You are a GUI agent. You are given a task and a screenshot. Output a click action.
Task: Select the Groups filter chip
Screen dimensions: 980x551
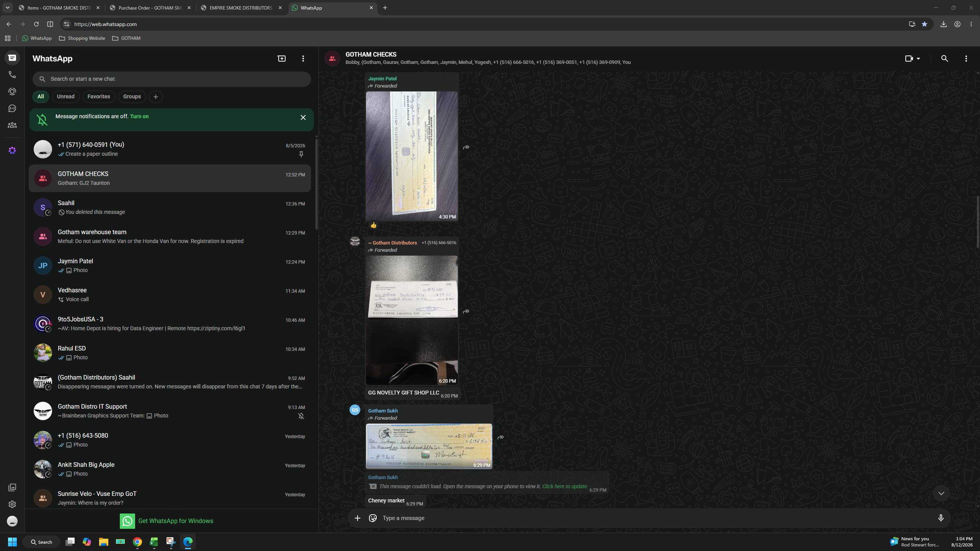point(132,96)
